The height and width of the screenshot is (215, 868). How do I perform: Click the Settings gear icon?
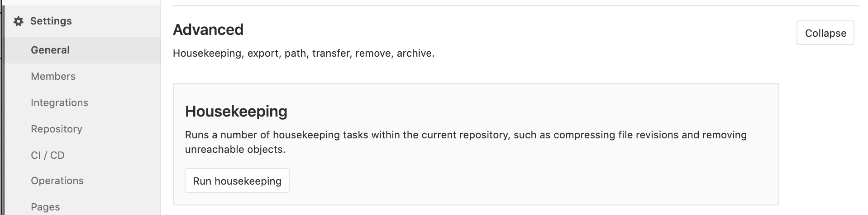coord(18,21)
